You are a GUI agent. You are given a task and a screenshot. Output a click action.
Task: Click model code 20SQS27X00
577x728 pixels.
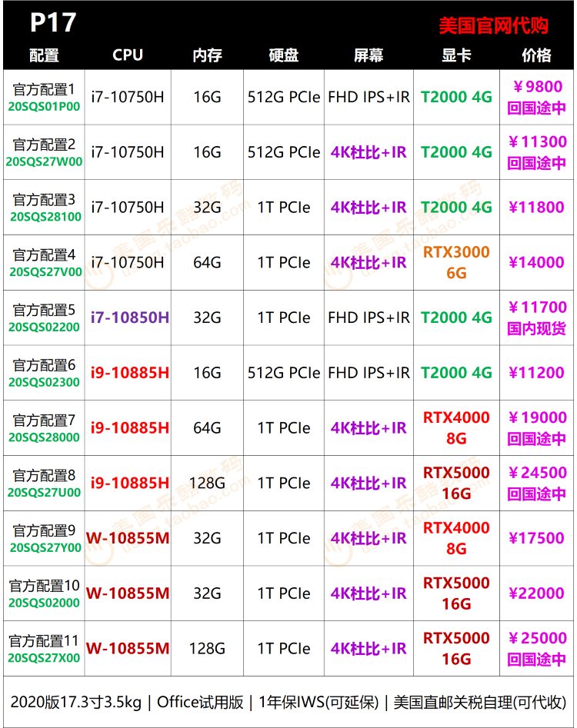click(44, 658)
